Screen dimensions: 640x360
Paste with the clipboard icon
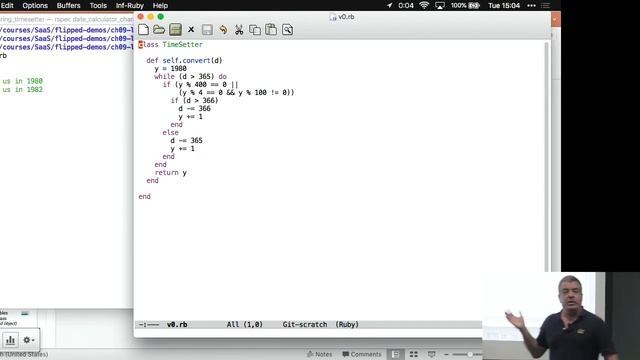click(271, 29)
